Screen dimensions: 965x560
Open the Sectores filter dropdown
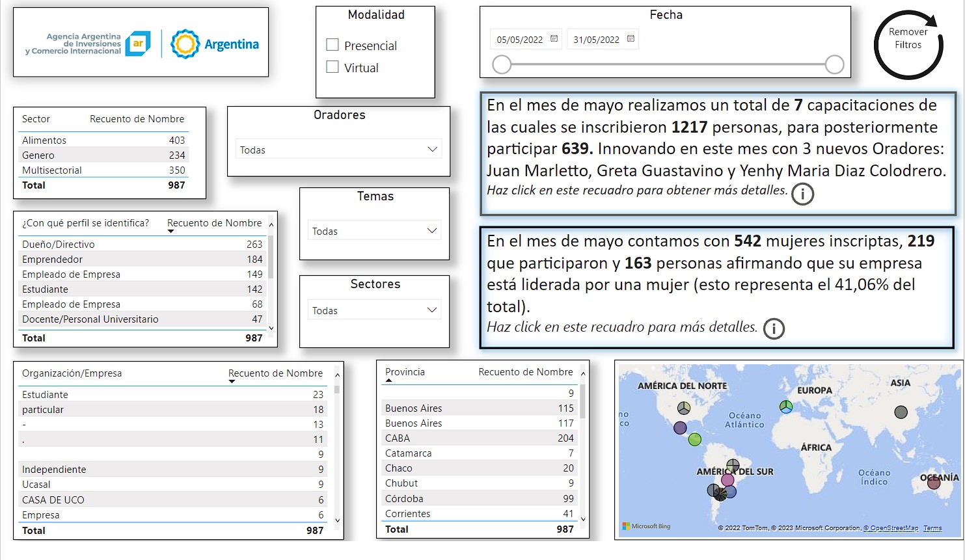click(x=431, y=310)
